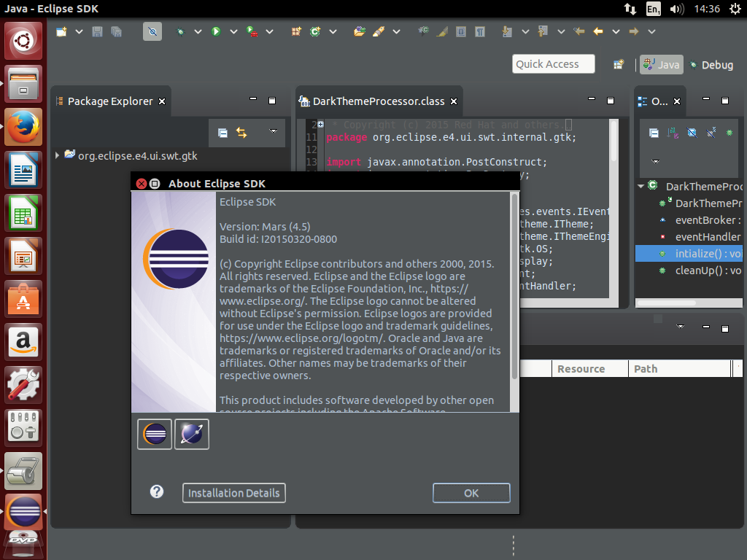This screenshot has height=560, width=747.
Task: Click the Back navigation arrow
Action: [598, 31]
